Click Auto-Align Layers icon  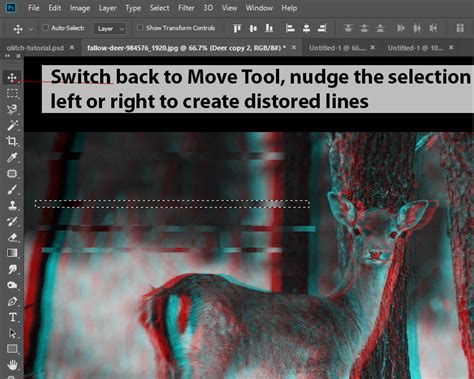click(x=460, y=28)
